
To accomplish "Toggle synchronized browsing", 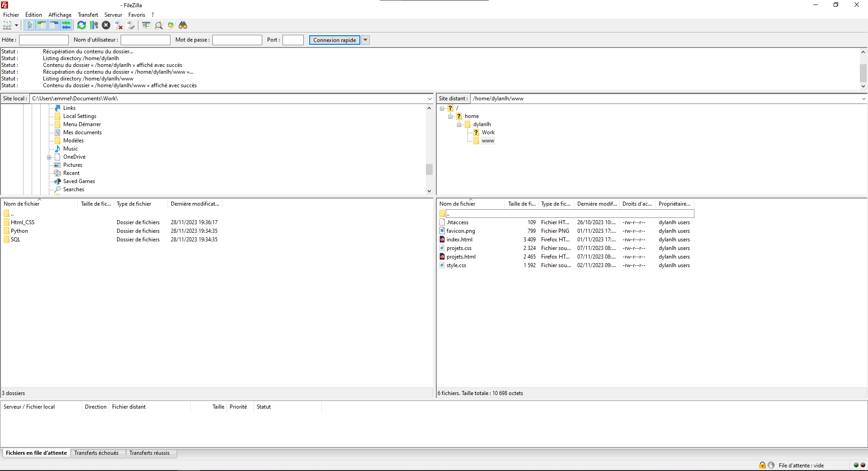I will (x=171, y=25).
